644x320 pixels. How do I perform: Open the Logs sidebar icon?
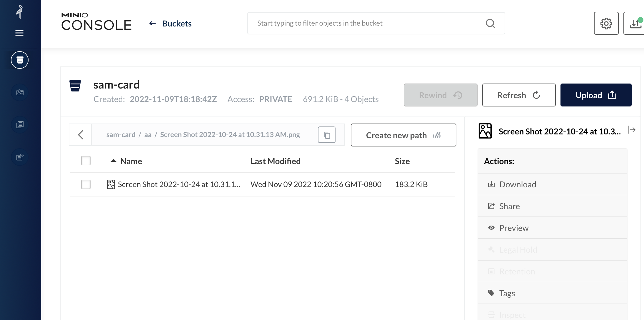pyautogui.click(x=20, y=125)
